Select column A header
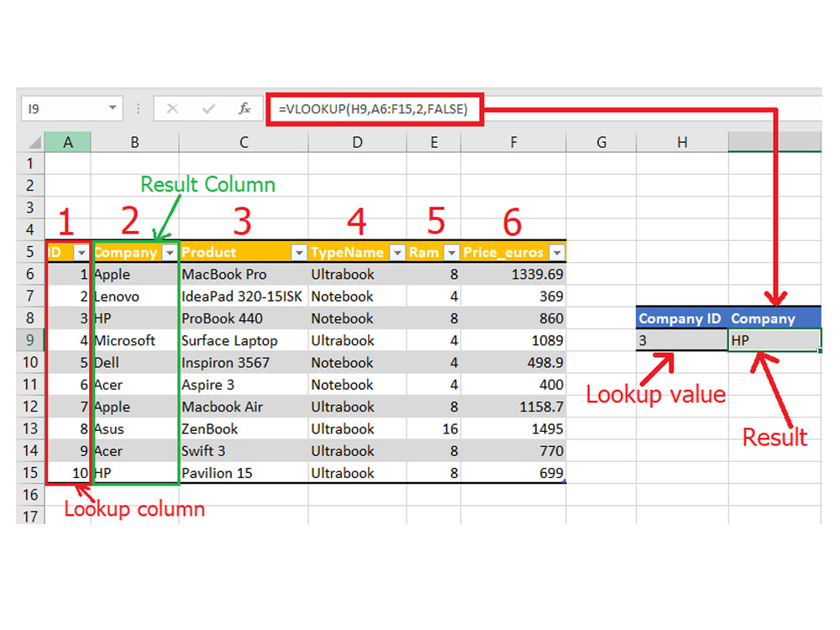This screenshot has height=630, width=840. (68, 141)
